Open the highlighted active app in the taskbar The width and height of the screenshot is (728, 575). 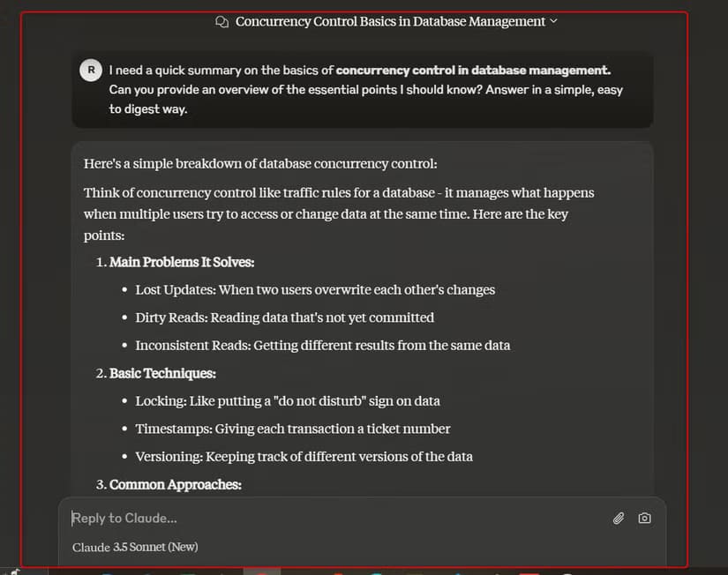[262, 571]
